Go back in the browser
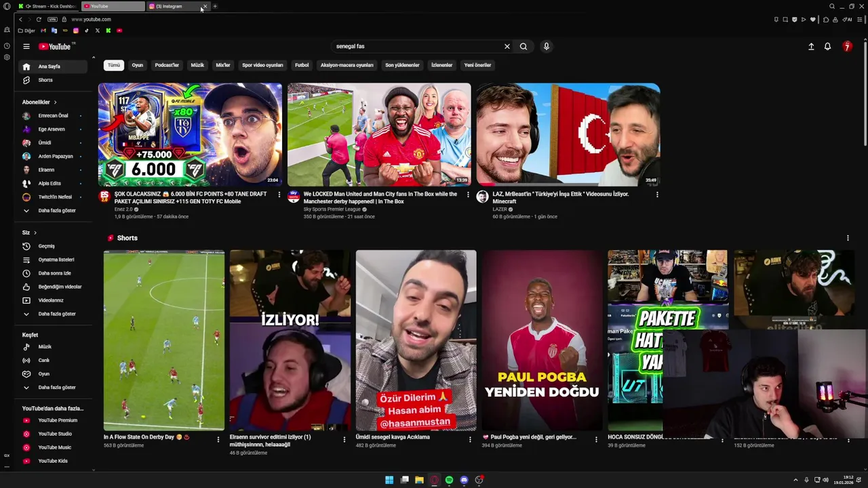 [x=20, y=20]
